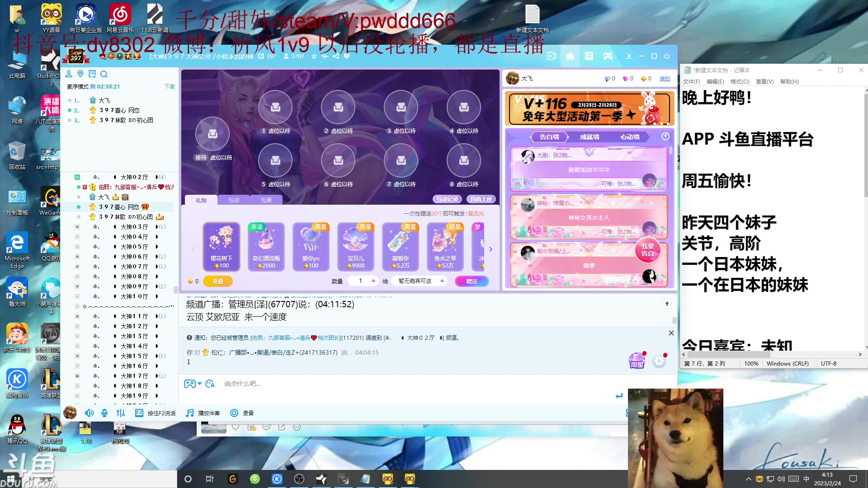Open dropdown arrow beside game emoticon
Viewport: 868px width, 488px height.
coord(200,384)
